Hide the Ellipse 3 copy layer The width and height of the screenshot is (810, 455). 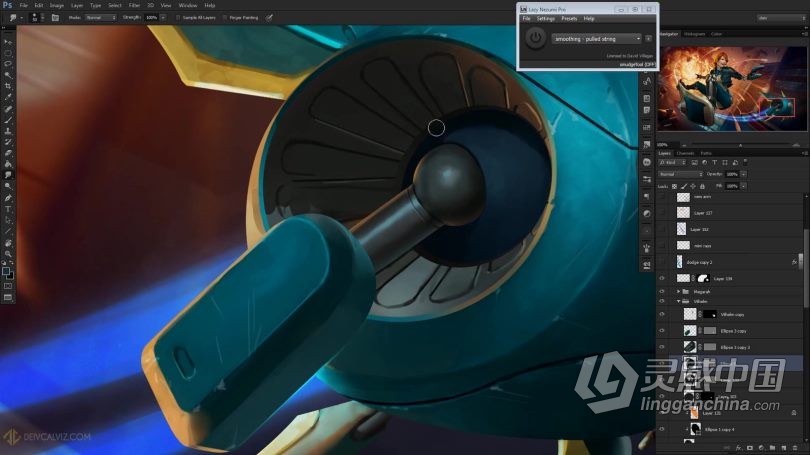coord(662,331)
